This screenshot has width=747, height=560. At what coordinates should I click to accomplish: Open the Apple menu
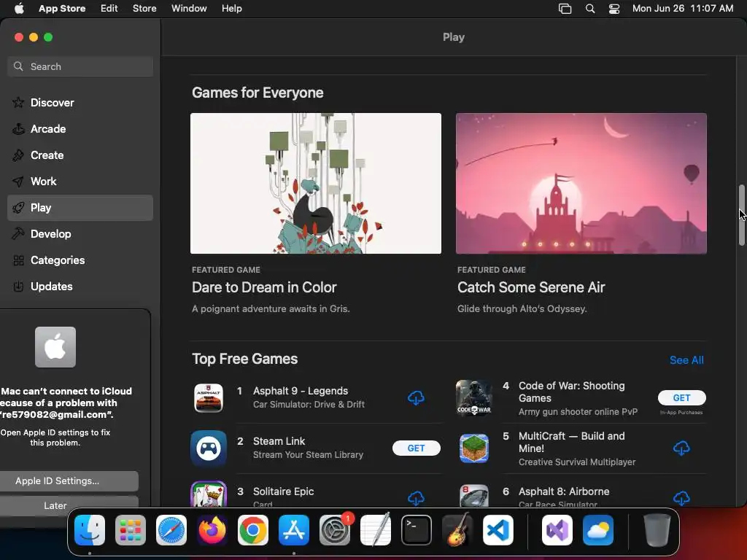pyautogui.click(x=19, y=9)
